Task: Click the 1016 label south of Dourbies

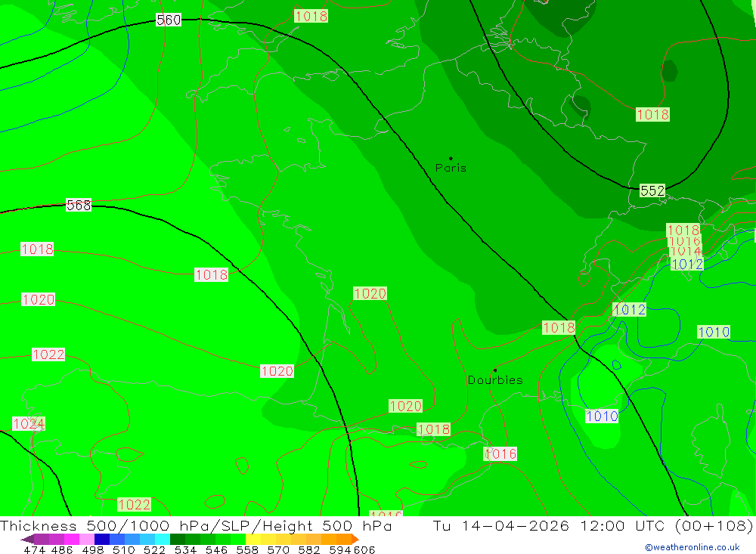Action: coord(500,453)
